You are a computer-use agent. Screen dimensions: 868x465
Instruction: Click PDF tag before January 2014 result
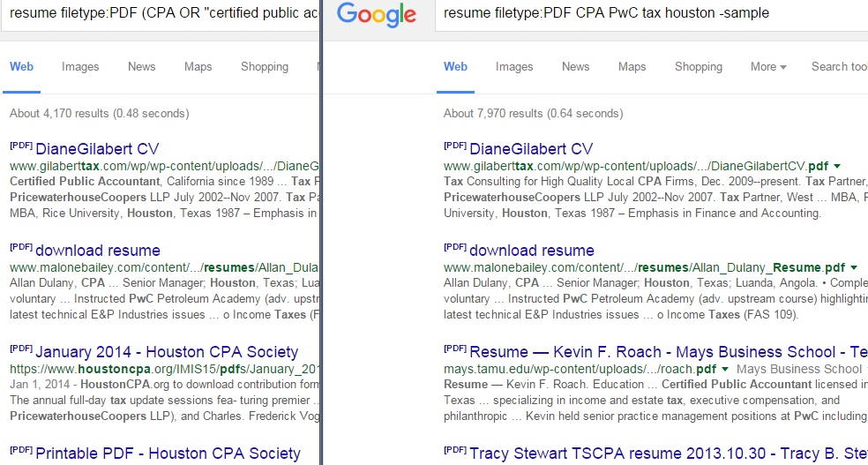click(x=21, y=349)
